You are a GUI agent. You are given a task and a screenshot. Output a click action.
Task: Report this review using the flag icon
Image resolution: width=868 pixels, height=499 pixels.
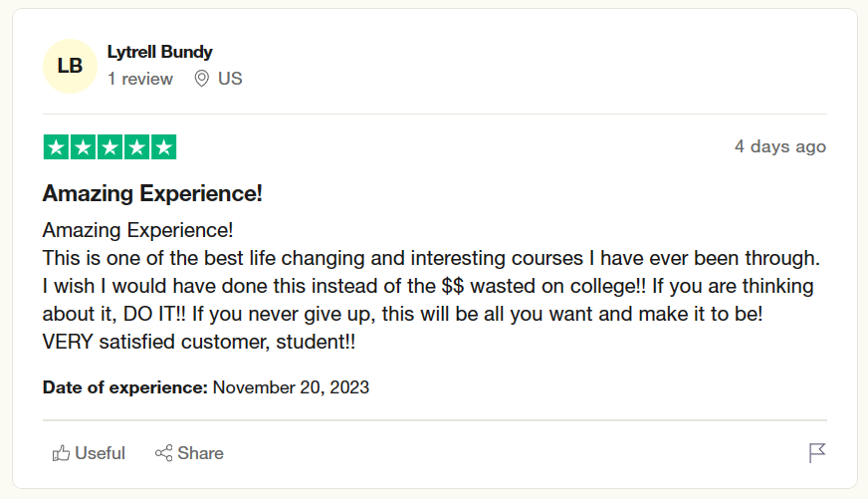click(x=816, y=453)
